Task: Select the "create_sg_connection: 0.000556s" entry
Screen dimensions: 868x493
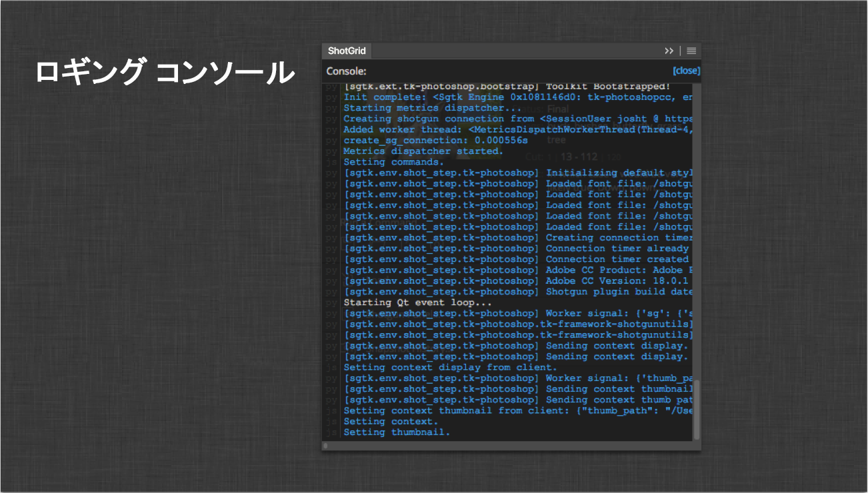Action: [x=435, y=141]
